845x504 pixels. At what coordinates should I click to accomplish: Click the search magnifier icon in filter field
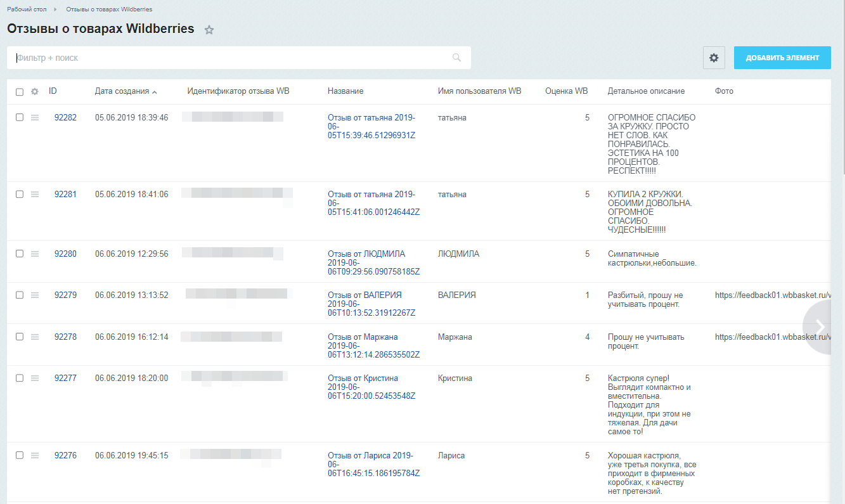tap(456, 58)
